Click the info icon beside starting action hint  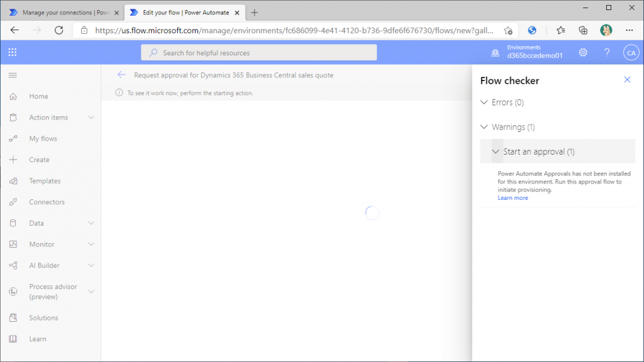pyautogui.click(x=119, y=93)
